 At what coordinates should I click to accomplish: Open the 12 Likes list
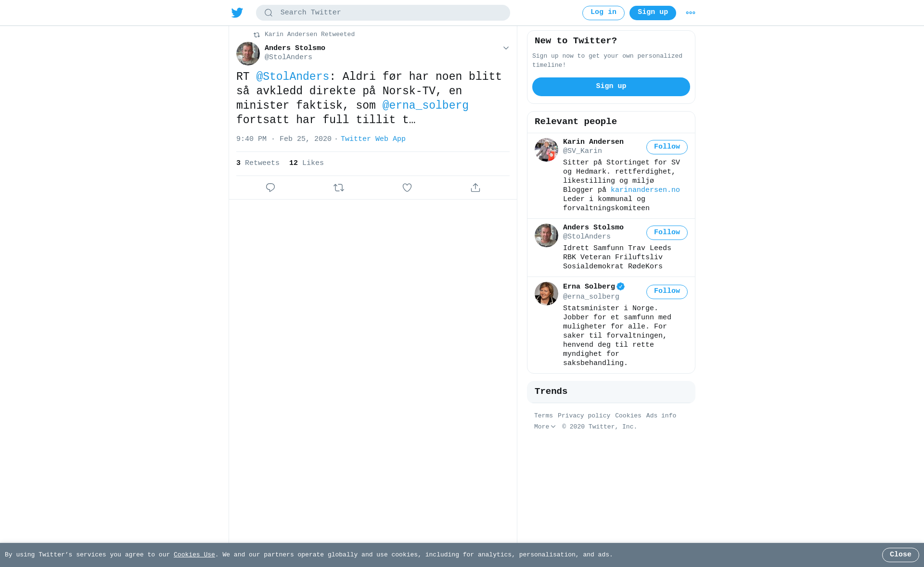click(x=306, y=164)
